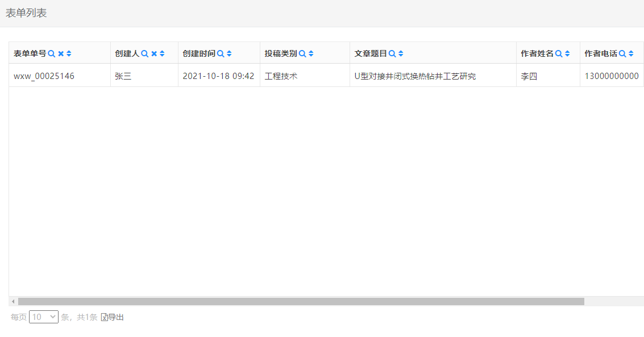Open the rows-per-page dropdown showing 10
Screen dimensions: 644x337
(x=44, y=317)
